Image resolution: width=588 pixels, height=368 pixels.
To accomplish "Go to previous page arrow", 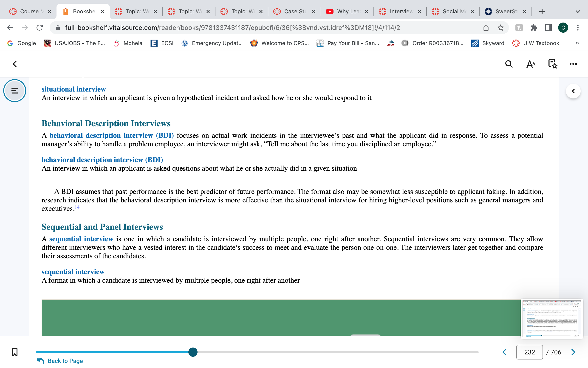I will click(505, 352).
